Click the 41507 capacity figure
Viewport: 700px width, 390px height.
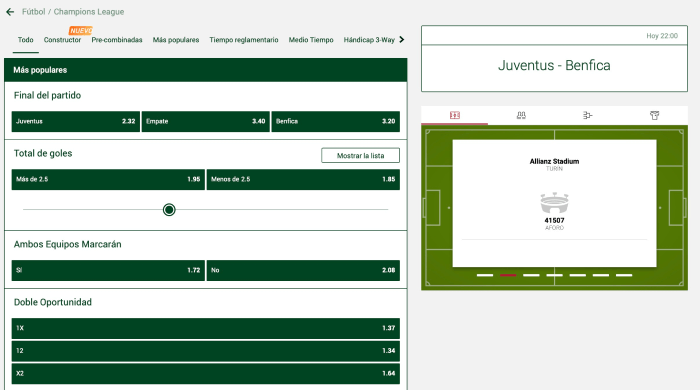pyautogui.click(x=554, y=220)
